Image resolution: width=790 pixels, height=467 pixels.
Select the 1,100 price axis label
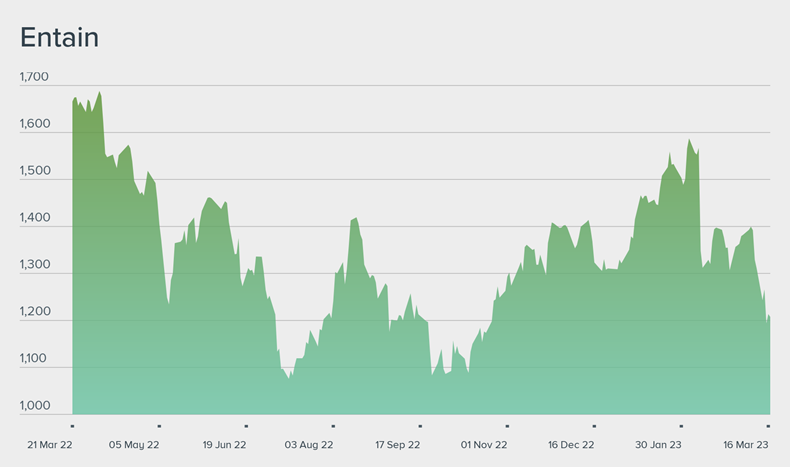pos(34,359)
